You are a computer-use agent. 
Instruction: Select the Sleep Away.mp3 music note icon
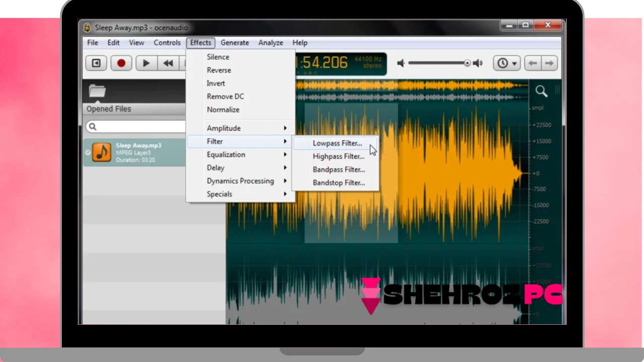pyautogui.click(x=102, y=152)
